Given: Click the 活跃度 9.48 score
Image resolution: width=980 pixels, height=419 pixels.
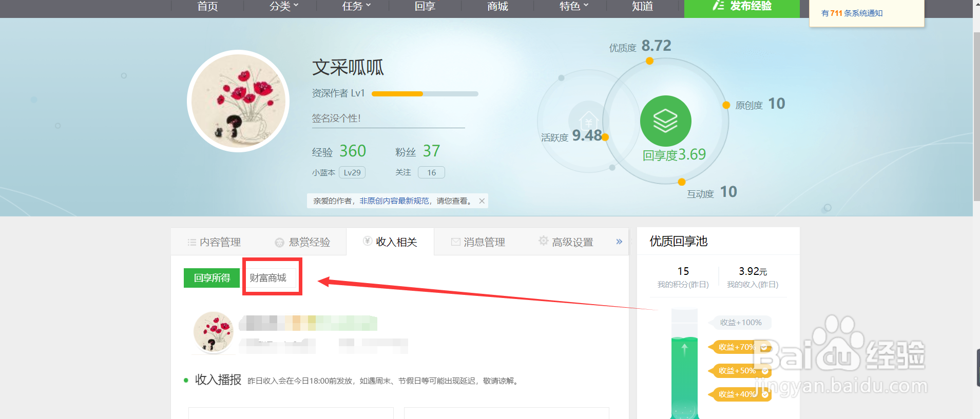Looking at the screenshot, I should [x=587, y=135].
